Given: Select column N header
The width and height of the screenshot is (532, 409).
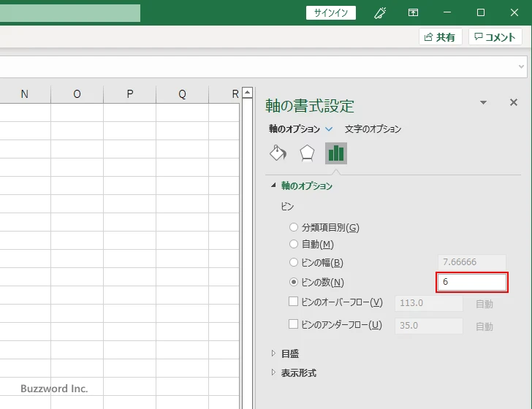Looking at the screenshot, I should coord(24,94).
